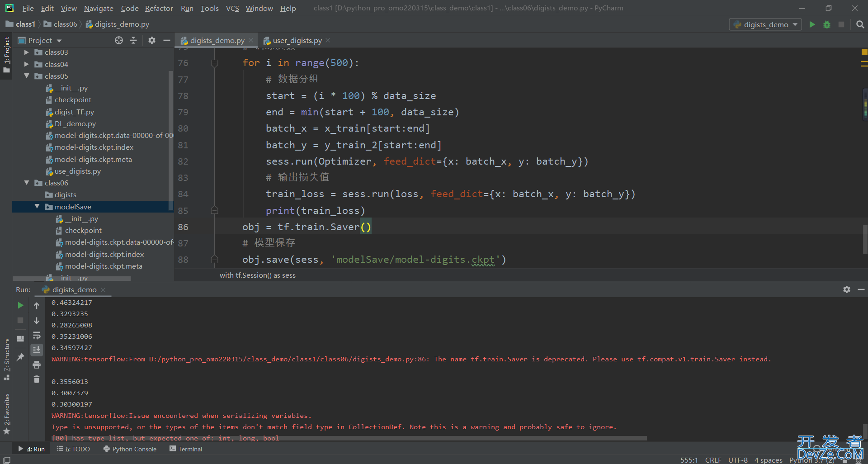Open the 1: Project side tab
The image size is (868, 464).
point(6,55)
